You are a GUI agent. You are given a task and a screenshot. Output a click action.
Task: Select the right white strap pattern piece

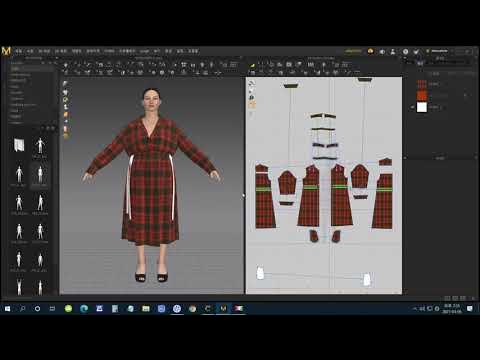click(367, 279)
